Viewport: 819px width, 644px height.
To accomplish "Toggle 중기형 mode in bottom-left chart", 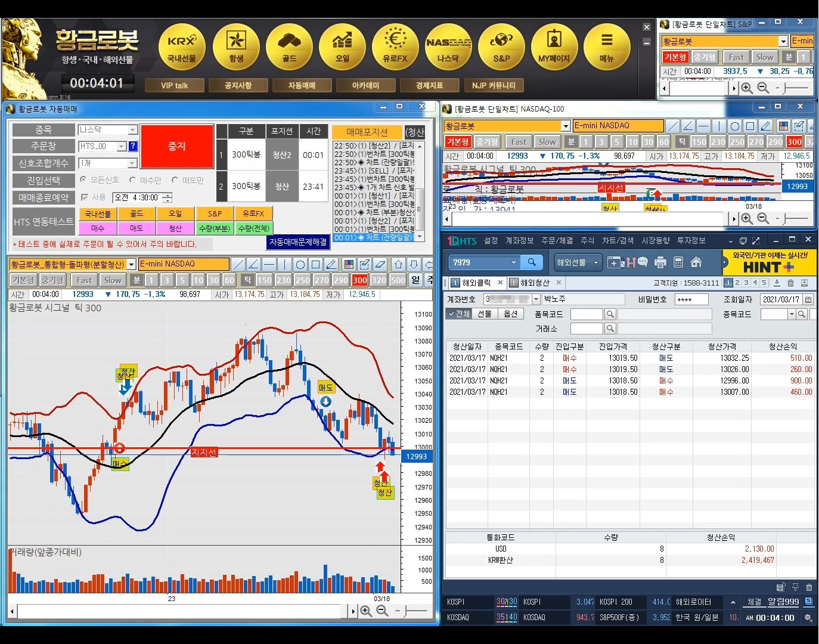I will [52, 280].
